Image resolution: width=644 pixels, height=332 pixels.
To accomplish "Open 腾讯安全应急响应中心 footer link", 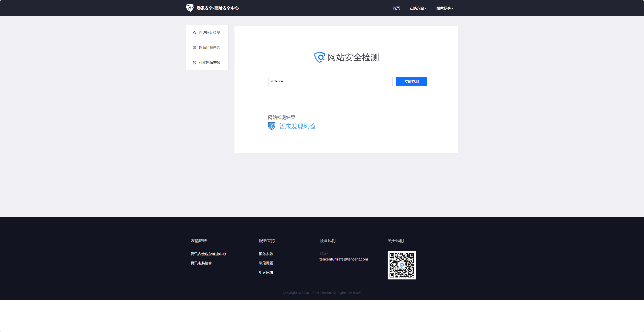I will [208, 254].
